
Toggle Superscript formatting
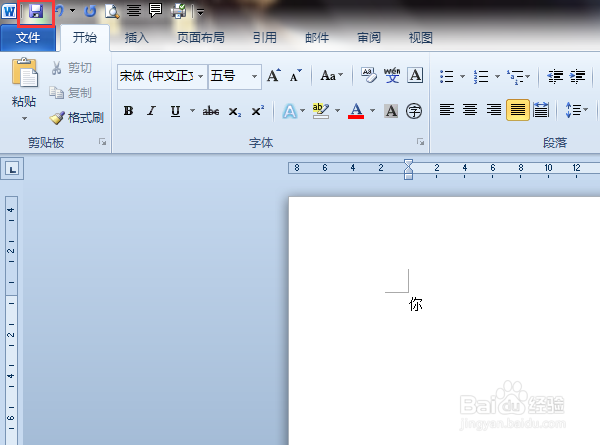(x=258, y=111)
